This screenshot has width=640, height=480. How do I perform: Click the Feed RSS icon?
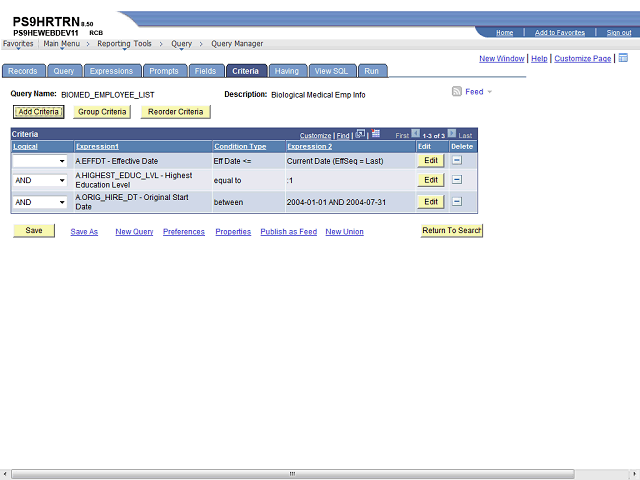pyautogui.click(x=457, y=91)
